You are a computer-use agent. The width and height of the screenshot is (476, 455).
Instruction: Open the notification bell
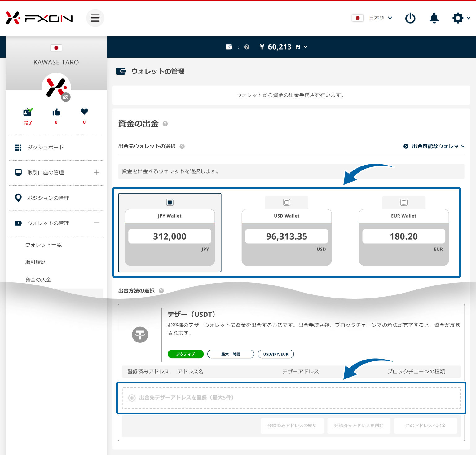coord(434,18)
